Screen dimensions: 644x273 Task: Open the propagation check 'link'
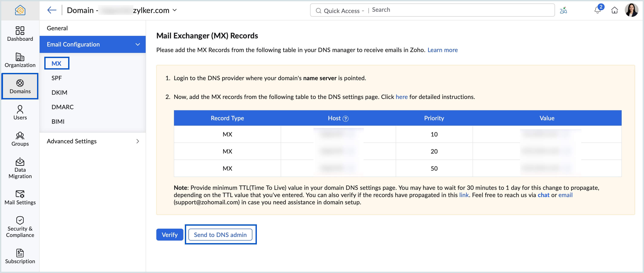(464, 195)
